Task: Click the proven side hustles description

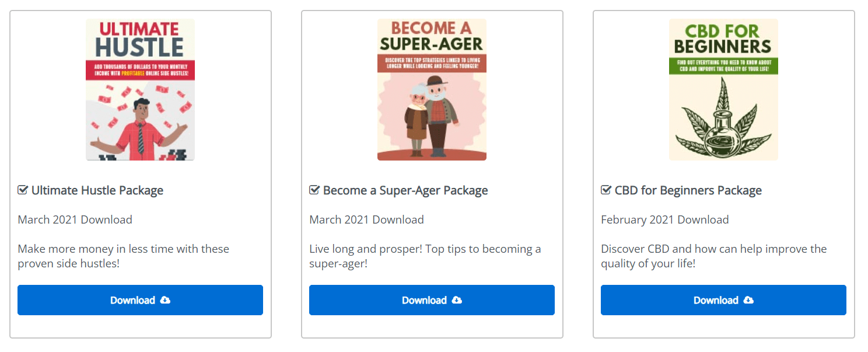Action: (124, 256)
